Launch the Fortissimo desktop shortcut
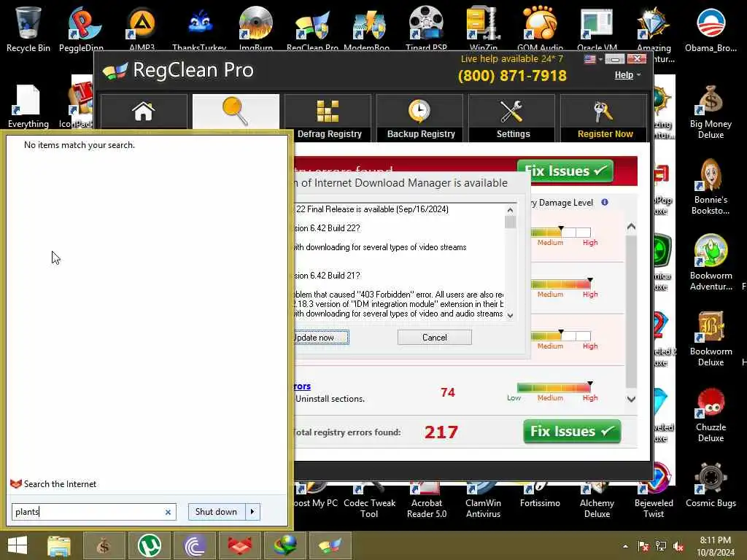This screenshot has height=560, width=747. pos(540,495)
